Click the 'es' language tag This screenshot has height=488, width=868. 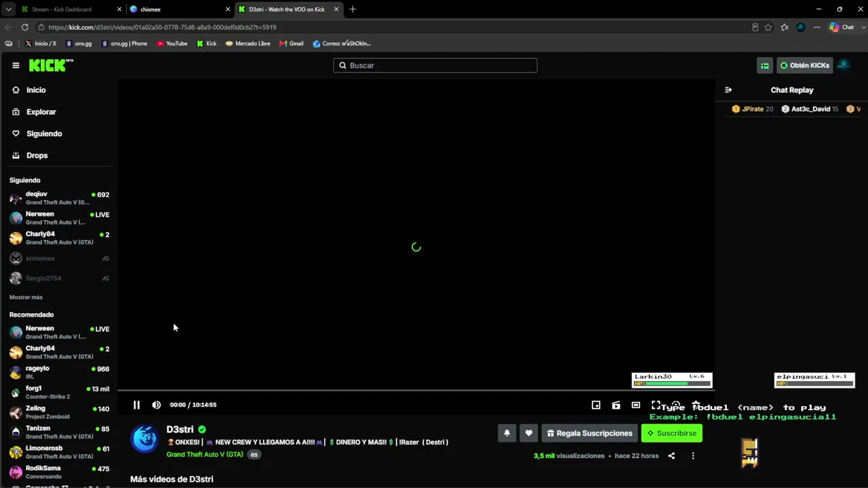point(254,454)
